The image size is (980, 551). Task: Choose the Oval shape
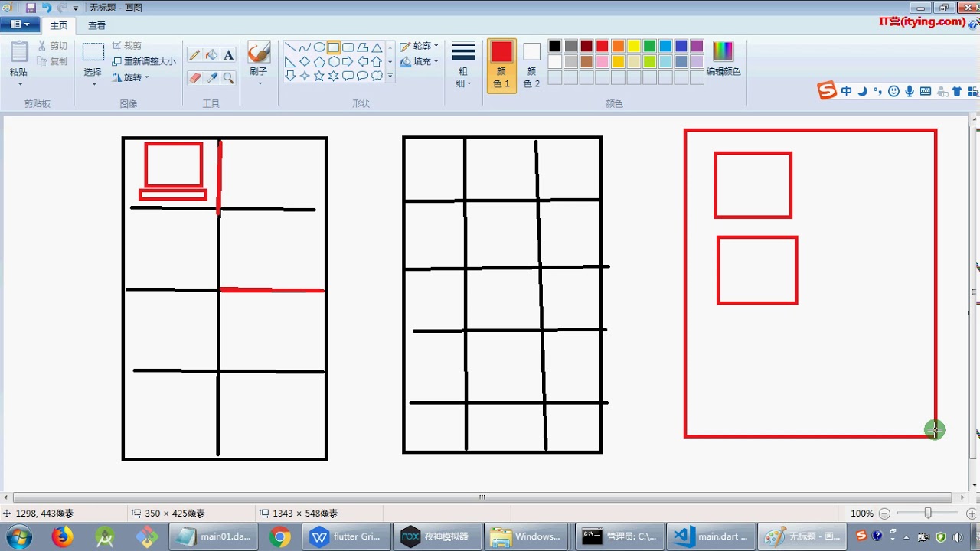tap(319, 47)
